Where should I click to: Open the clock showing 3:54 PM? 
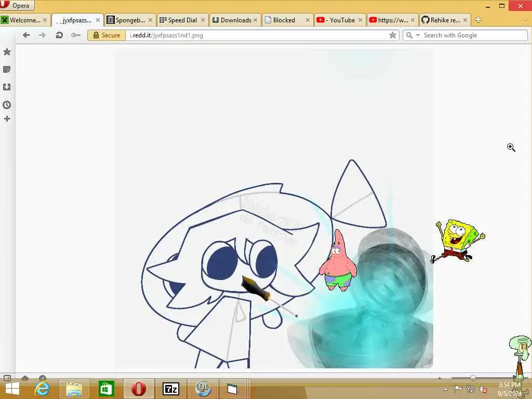click(x=509, y=389)
